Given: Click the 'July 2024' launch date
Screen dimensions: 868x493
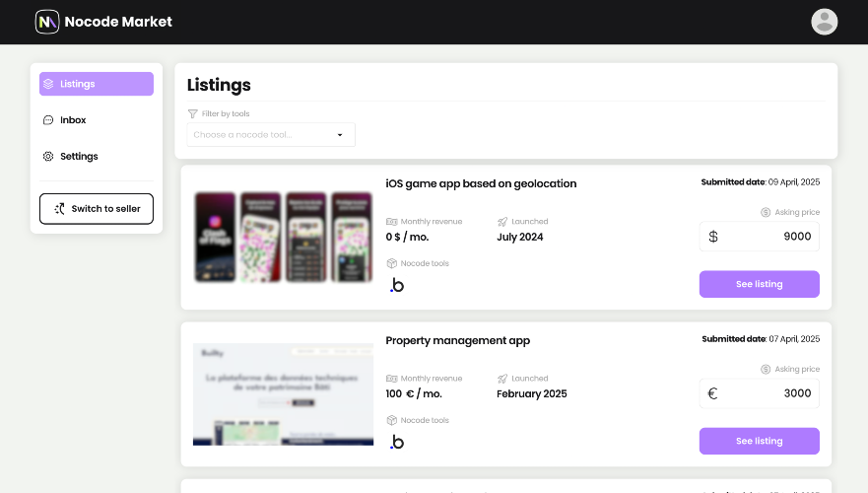Looking at the screenshot, I should (x=520, y=237).
